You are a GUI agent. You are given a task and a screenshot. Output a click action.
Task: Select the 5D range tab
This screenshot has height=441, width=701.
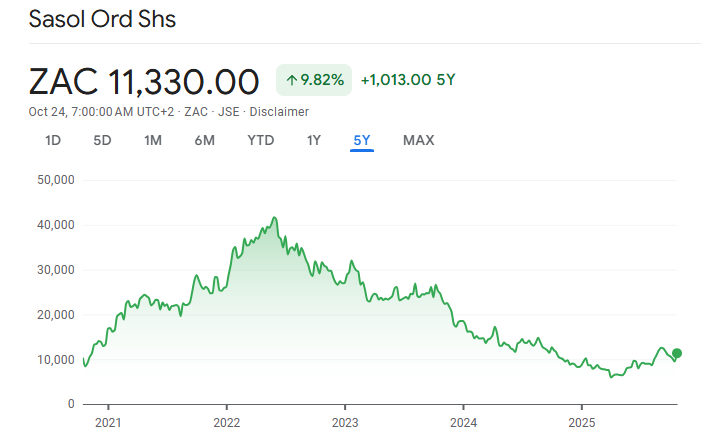click(102, 140)
